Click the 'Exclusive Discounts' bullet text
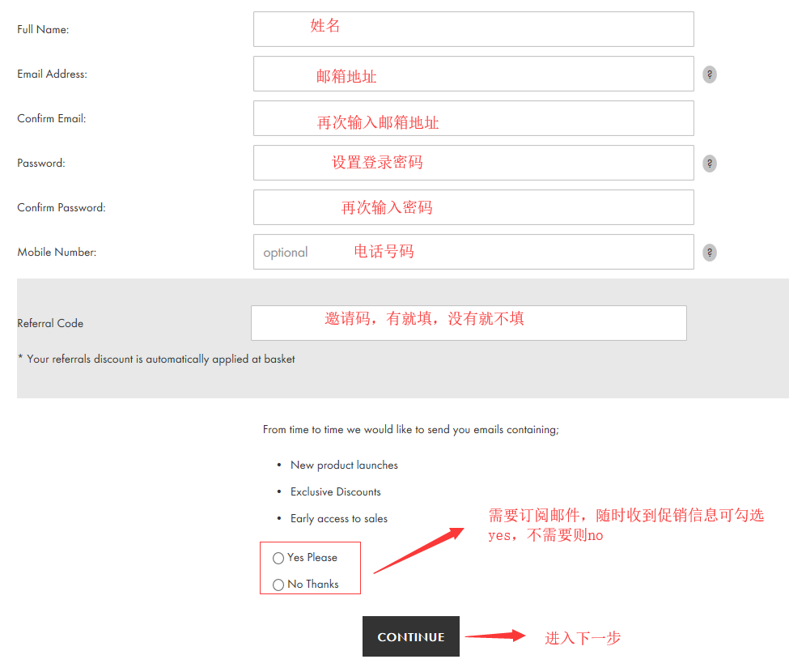The width and height of the screenshot is (789, 672). click(335, 492)
